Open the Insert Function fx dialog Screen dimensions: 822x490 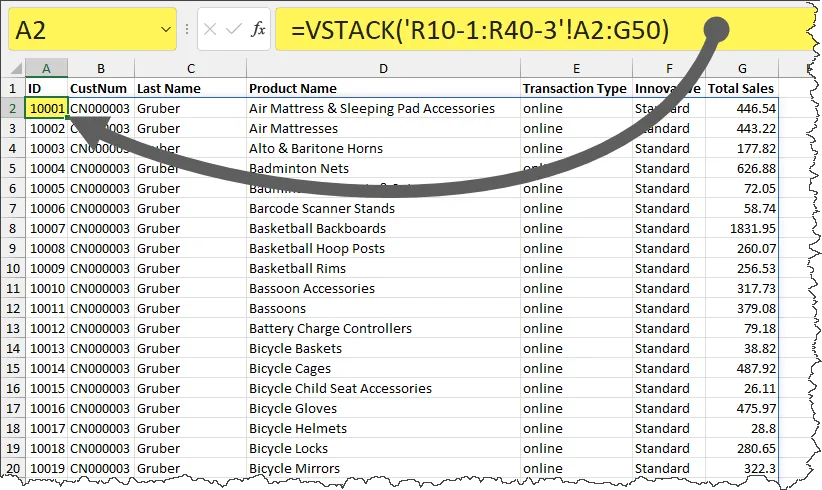(x=258, y=29)
